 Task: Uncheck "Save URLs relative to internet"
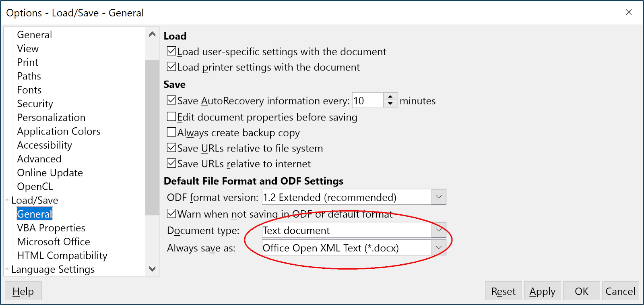coord(171,164)
